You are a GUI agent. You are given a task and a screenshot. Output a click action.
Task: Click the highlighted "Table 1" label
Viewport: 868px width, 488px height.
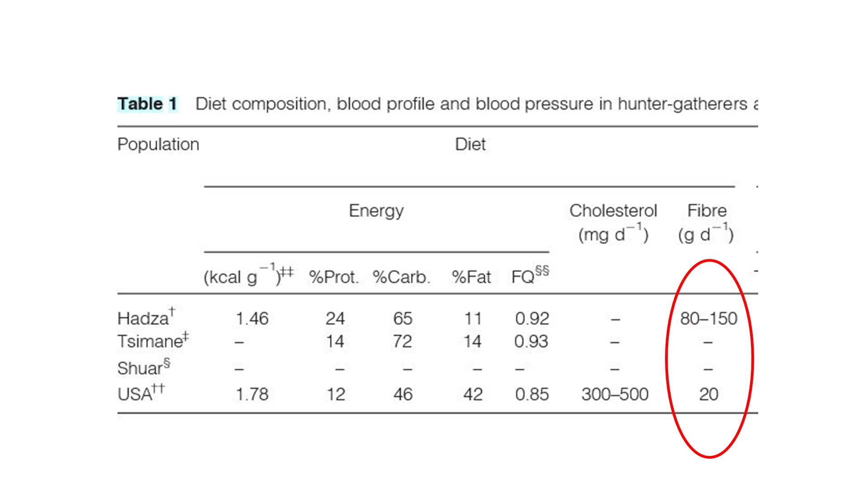[147, 104]
